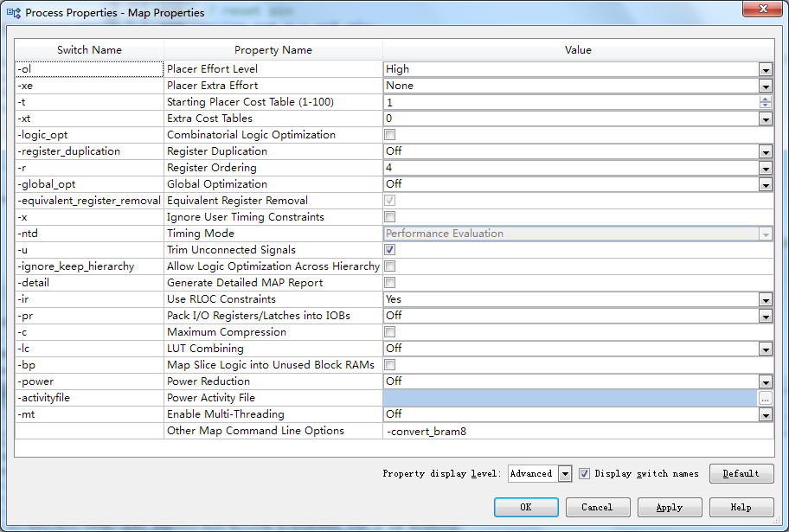Click the Apply button

670,508
